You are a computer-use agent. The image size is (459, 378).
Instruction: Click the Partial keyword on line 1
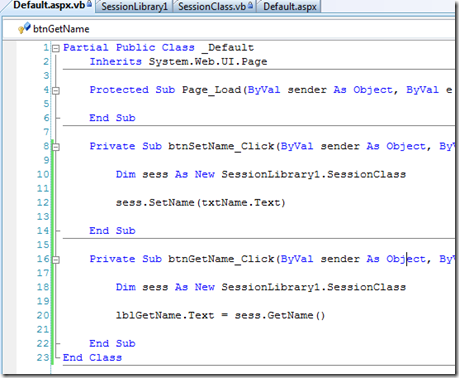(x=86, y=48)
